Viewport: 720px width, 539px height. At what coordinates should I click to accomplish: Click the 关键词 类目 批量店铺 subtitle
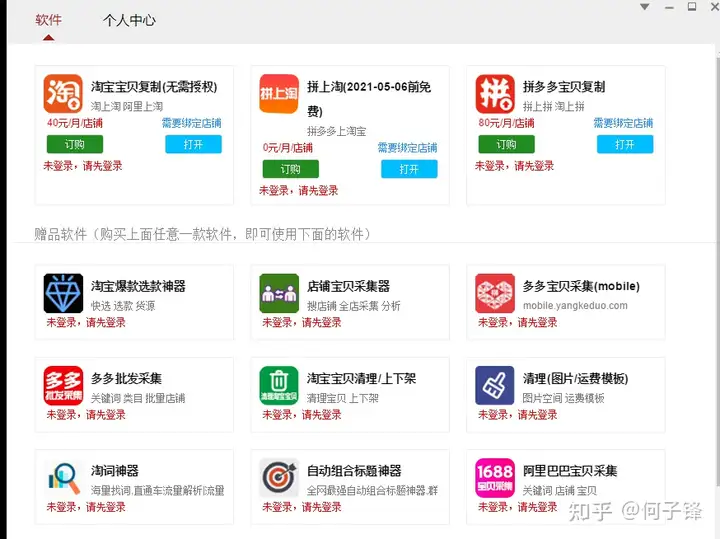click(x=138, y=398)
